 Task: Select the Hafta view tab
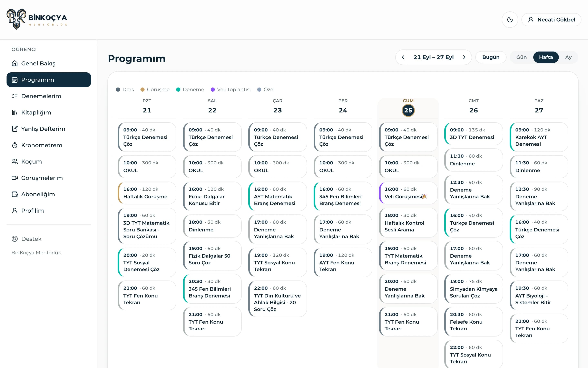coord(546,57)
